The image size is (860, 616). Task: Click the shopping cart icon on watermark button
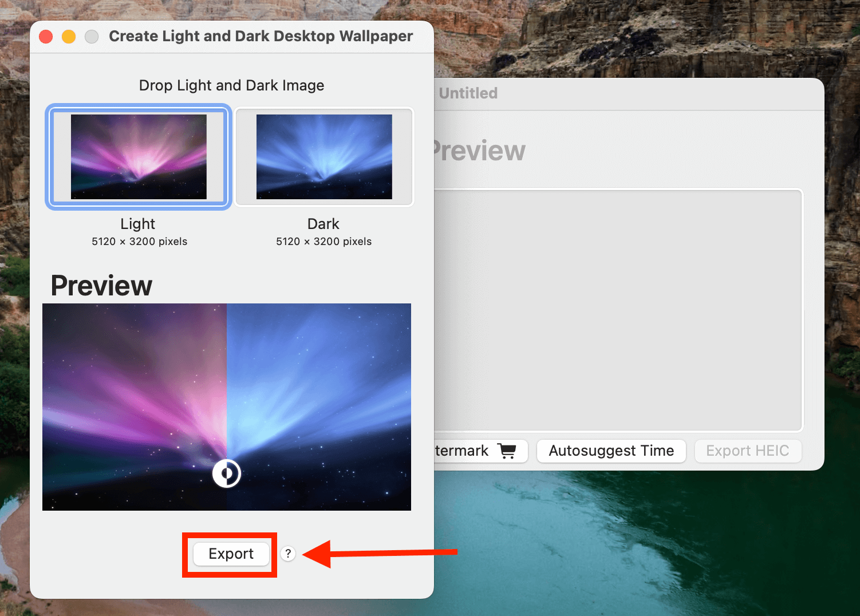507,451
